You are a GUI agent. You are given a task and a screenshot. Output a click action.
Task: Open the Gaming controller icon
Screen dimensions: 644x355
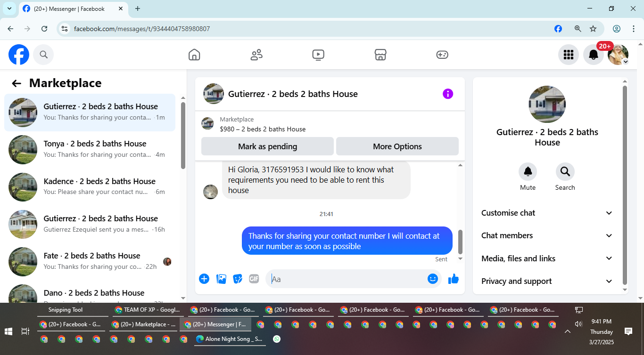[x=442, y=55]
